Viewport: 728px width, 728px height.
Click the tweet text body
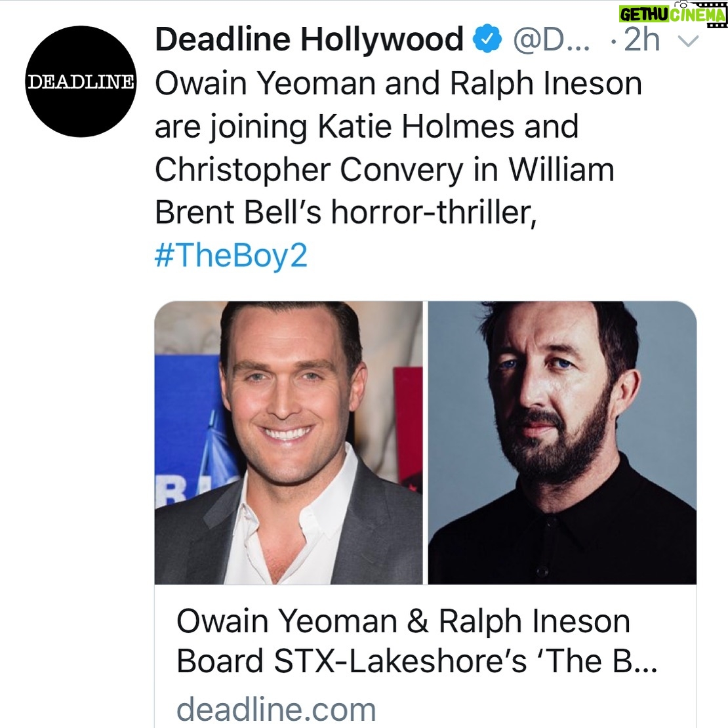point(398,169)
